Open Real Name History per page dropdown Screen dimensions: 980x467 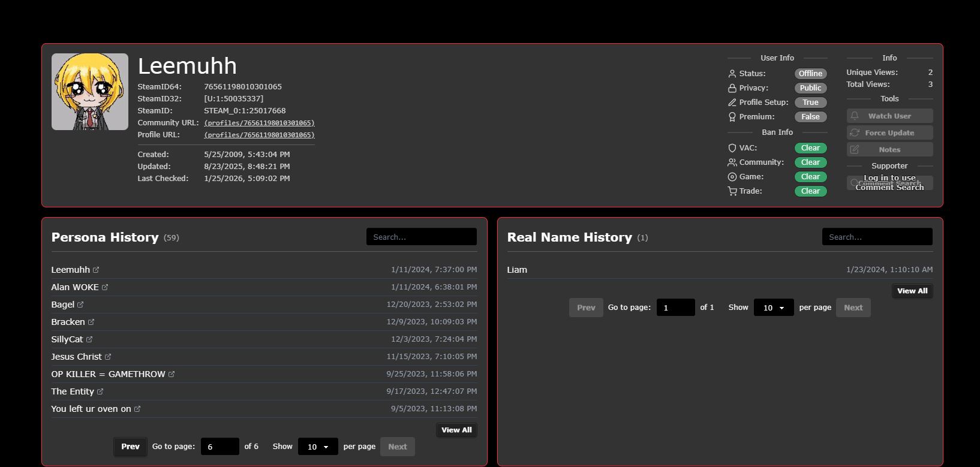(x=774, y=308)
